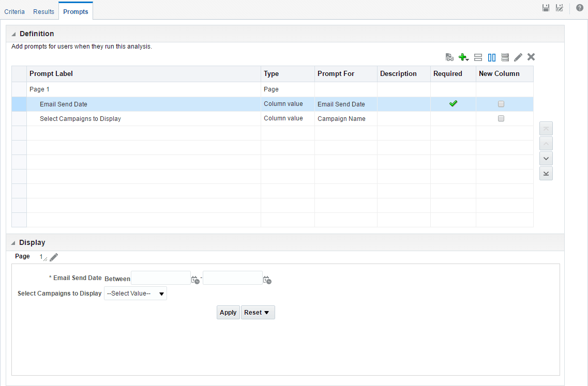588x386 pixels.
Task: Click the Email Send Date start input
Action: click(161, 277)
